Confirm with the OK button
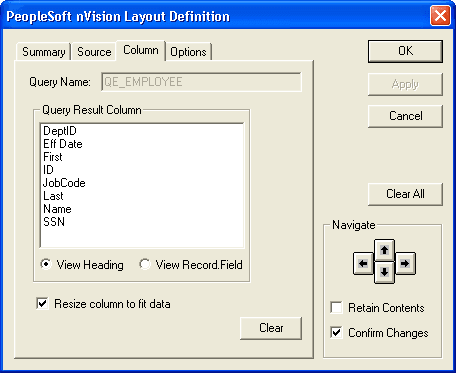This screenshot has width=456, height=373. 405,51
